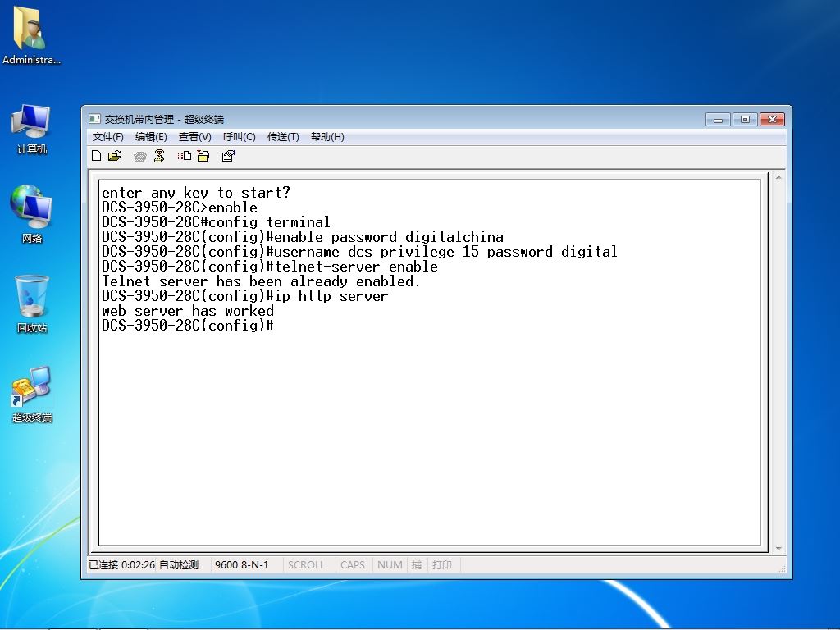Select the 网络 desktop icon
Image resolution: width=840 pixels, height=630 pixels.
(32, 214)
